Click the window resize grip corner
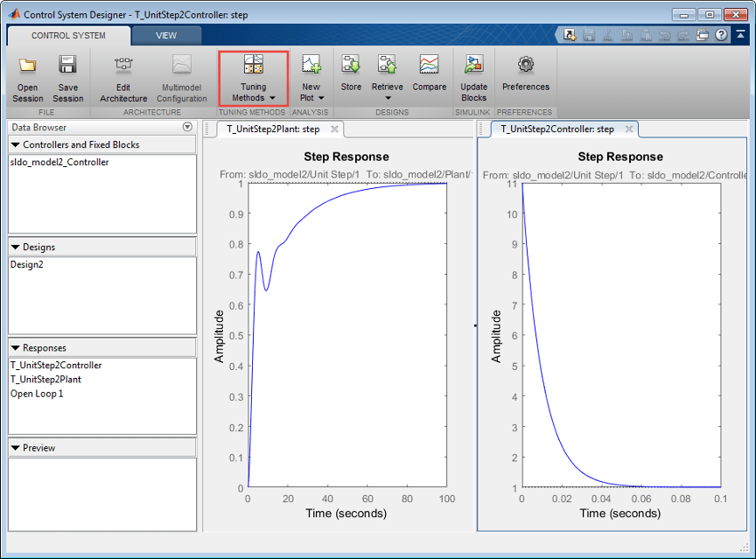The height and width of the screenshot is (559, 756). point(745,548)
